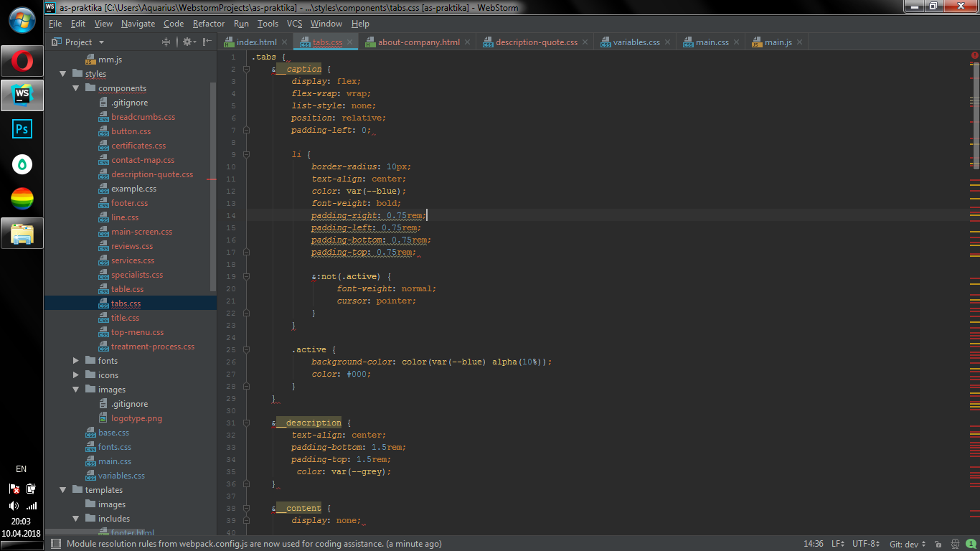Select mm.js file in tree

tap(110, 60)
